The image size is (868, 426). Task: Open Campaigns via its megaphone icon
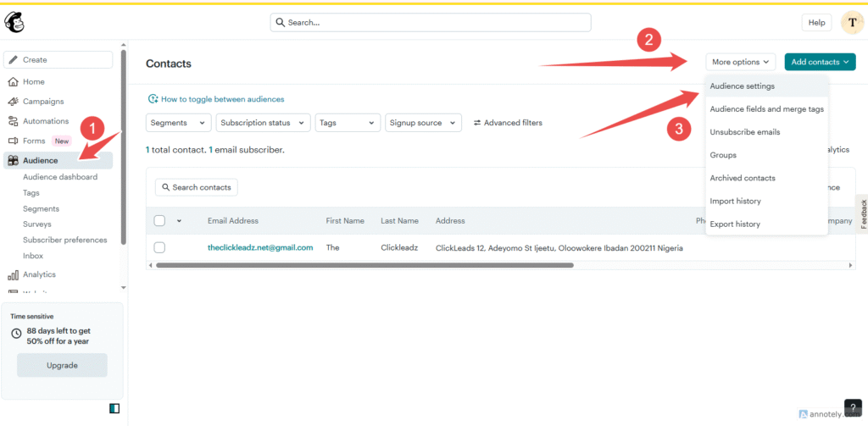[x=14, y=102]
